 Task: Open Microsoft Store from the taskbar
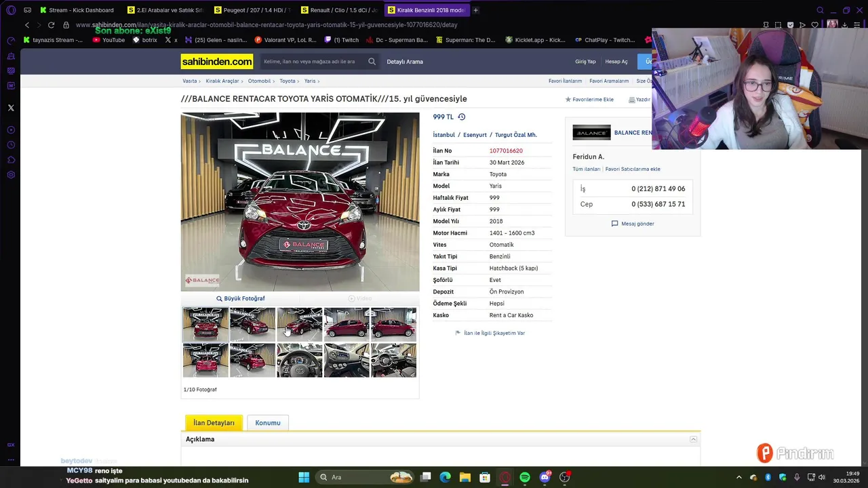pyautogui.click(x=485, y=477)
